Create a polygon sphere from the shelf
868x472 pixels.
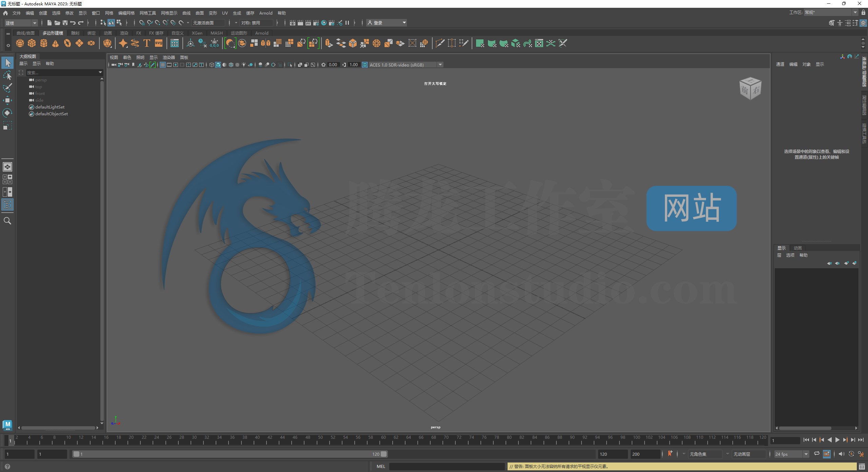pyautogui.click(x=20, y=43)
